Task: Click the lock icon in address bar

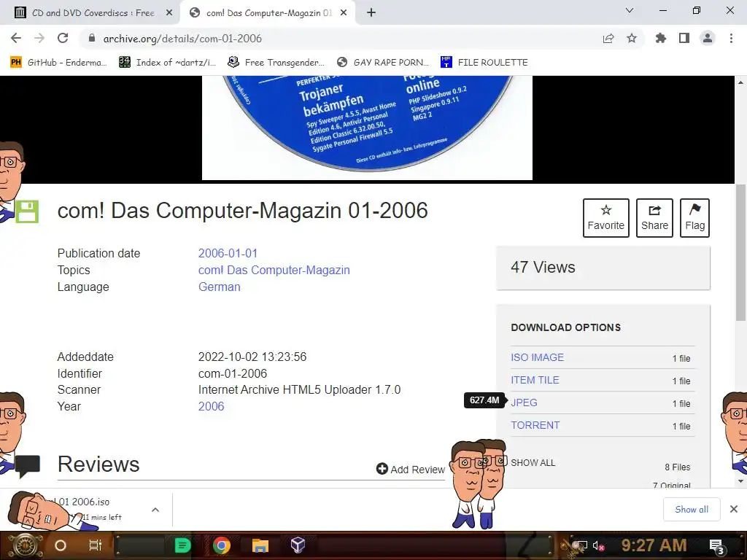Action: [92, 38]
